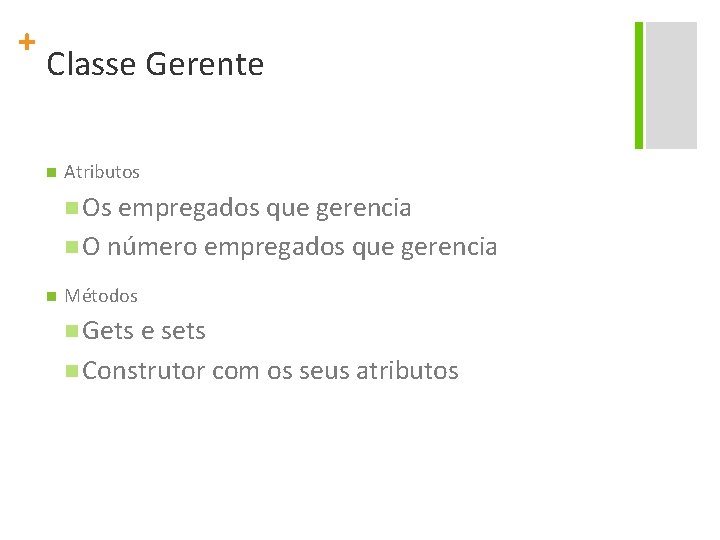Click the orange plus icon
Viewport: 720px width, 540px height.
pyautogui.click(x=27, y=43)
